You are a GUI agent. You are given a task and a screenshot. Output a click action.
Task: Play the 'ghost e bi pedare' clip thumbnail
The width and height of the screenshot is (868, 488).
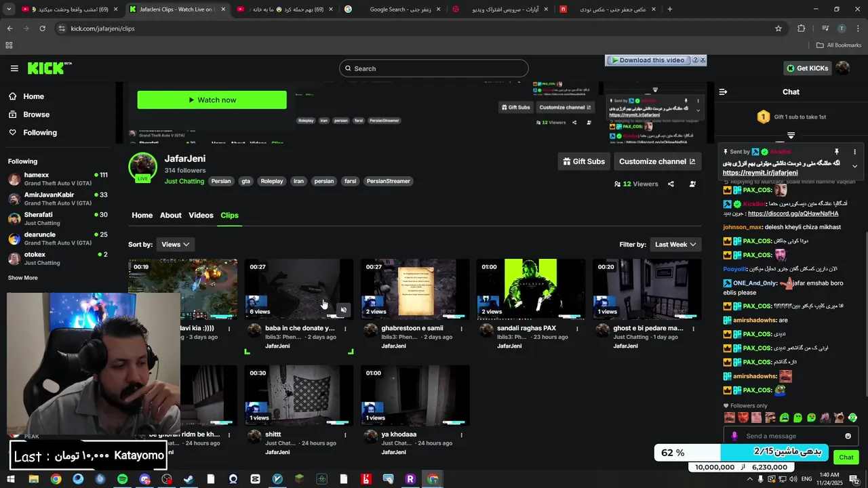click(647, 289)
